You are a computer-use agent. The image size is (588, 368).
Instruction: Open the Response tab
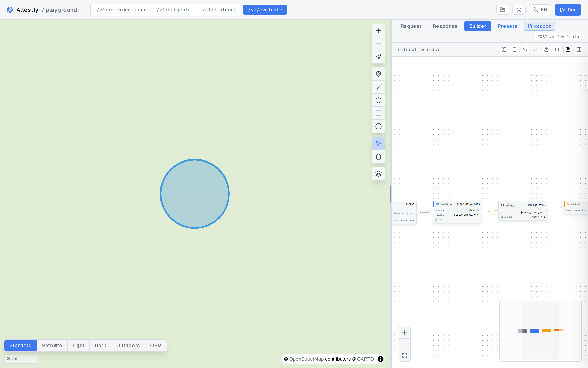[445, 26]
